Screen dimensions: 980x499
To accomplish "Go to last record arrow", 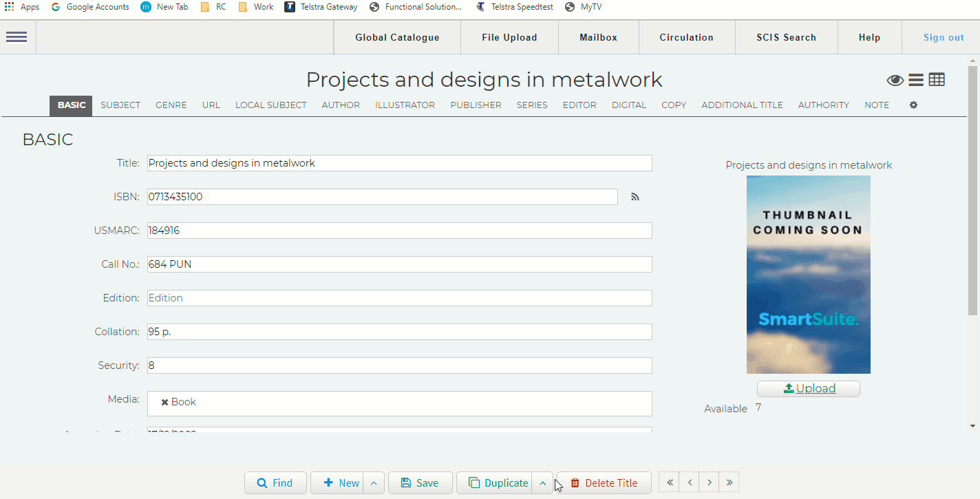I will (729, 482).
